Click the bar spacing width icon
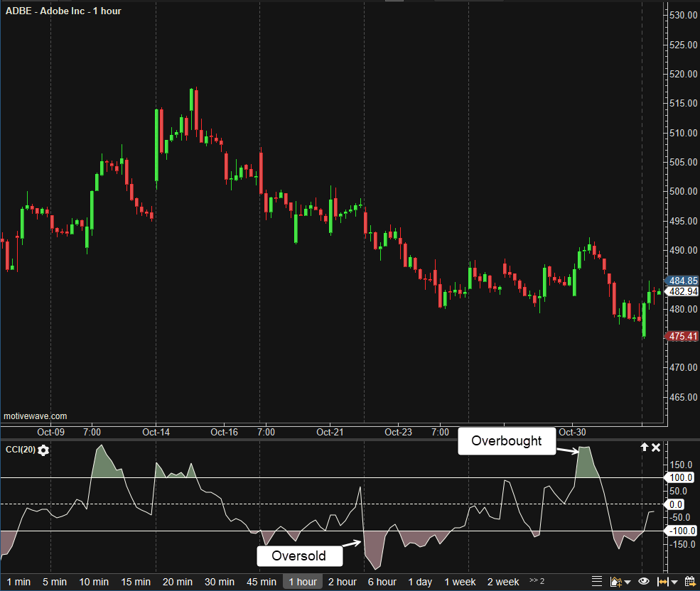The height and width of the screenshot is (591, 700). pyautogui.click(x=662, y=582)
